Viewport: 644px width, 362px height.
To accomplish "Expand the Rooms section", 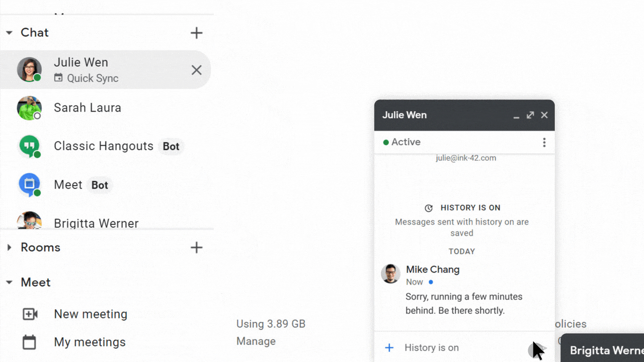I will 9,247.
